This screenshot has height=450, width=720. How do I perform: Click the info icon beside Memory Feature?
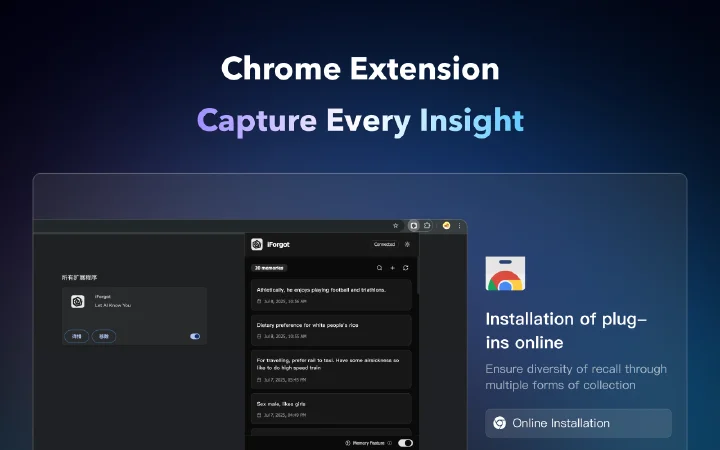click(x=389, y=443)
